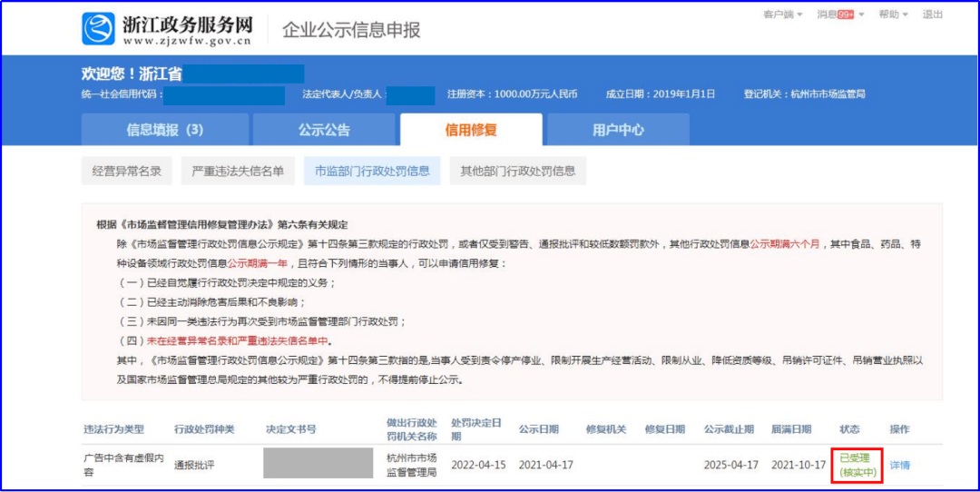Select the 市监部门行政处罚信息 sub-tab
Viewport: 980px width, 492px height.
372,171
